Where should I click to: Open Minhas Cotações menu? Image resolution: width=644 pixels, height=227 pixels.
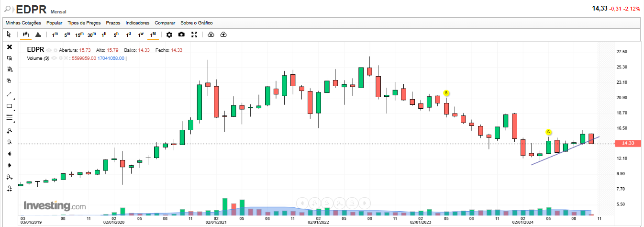[23, 23]
